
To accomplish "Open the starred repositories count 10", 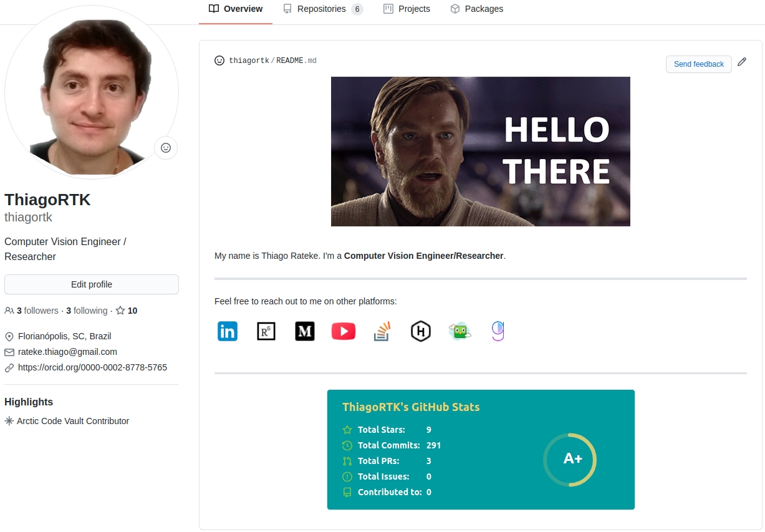I will (x=127, y=311).
